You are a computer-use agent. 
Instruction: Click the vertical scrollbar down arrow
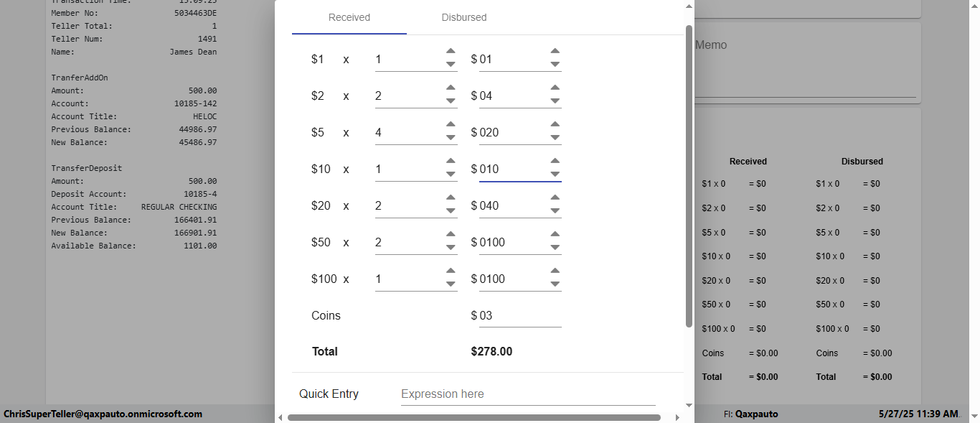(689, 405)
